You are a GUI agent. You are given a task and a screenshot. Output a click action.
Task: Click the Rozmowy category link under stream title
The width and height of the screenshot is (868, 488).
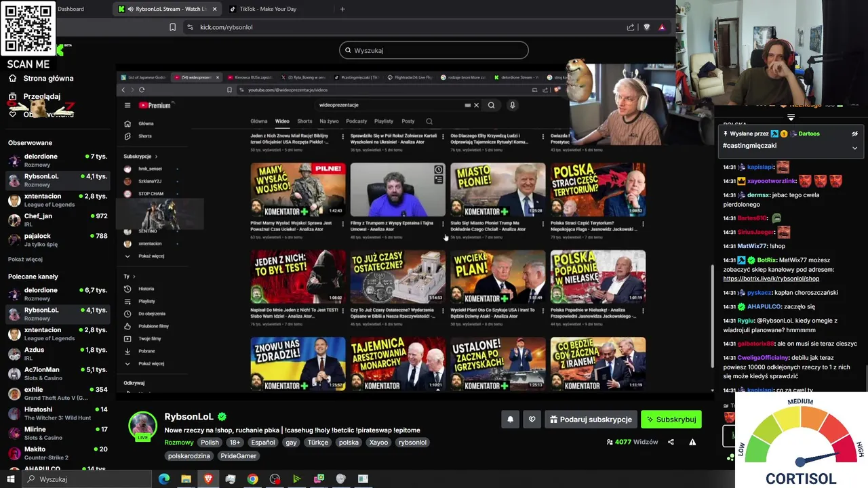click(x=179, y=442)
